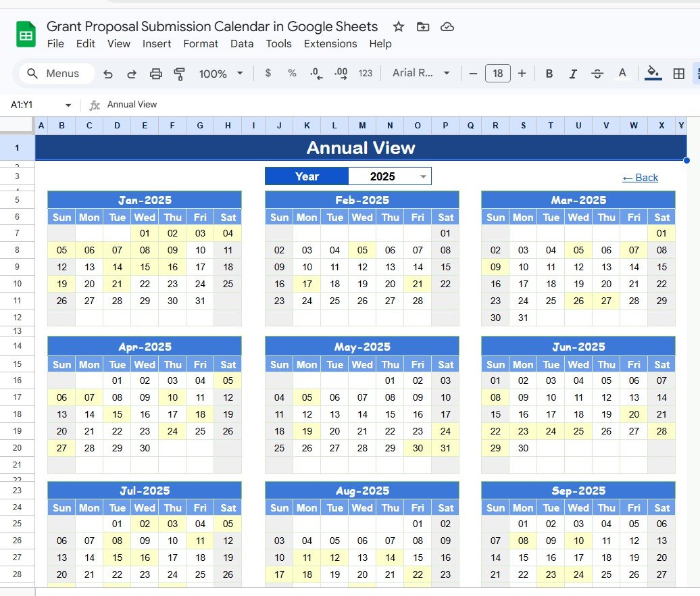This screenshot has height=596, width=700.
Task: Select column header A
Action: coord(41,126)
